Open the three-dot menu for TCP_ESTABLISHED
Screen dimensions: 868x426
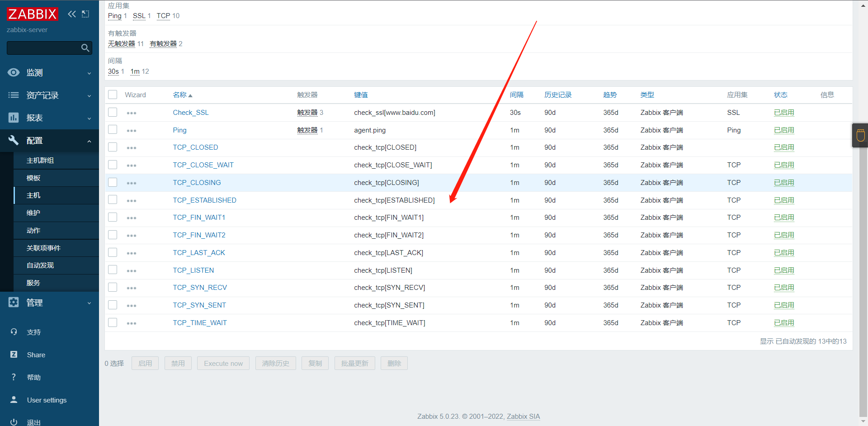132,201
